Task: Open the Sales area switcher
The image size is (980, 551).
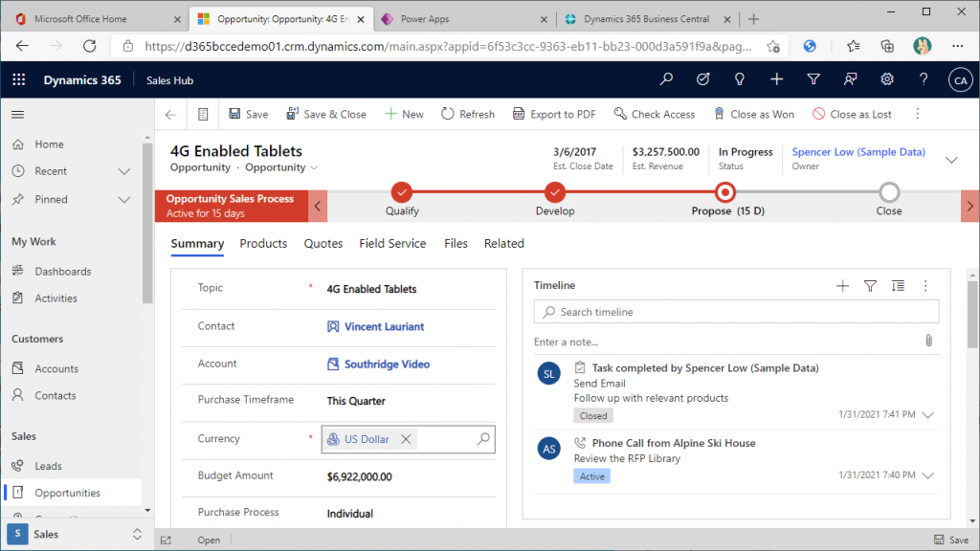Action: (78, 534)
